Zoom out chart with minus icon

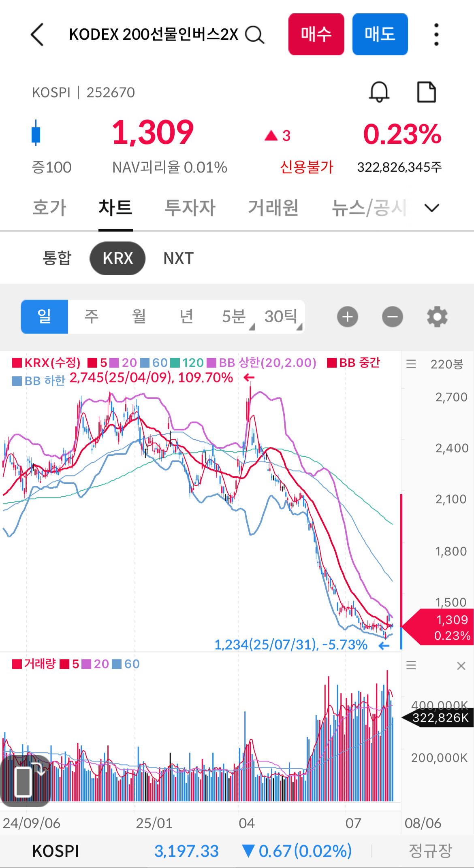coord(393,317)
